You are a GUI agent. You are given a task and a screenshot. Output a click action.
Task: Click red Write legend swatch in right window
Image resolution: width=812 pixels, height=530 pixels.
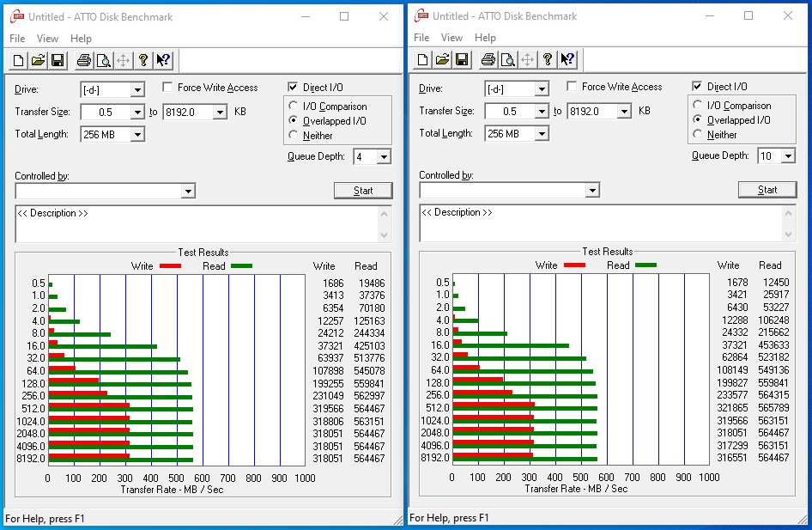pos(575,265)
